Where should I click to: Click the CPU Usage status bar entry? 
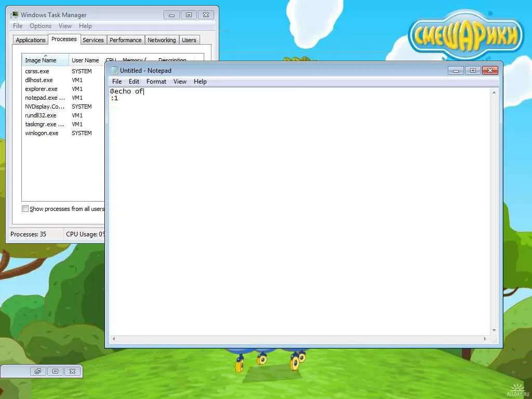click(x=85, y=234)
